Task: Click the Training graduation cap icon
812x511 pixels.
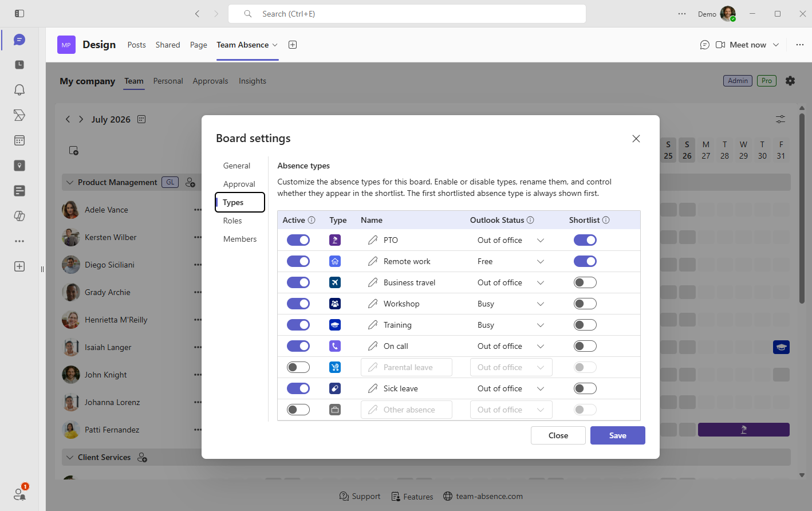Action: coord(335,325)
